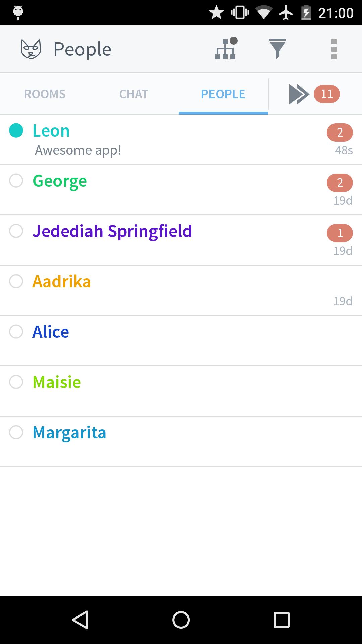Tap the double-arrow next unread icon
The width and height of the screenshot is (362, 644).
pos(298,94)
